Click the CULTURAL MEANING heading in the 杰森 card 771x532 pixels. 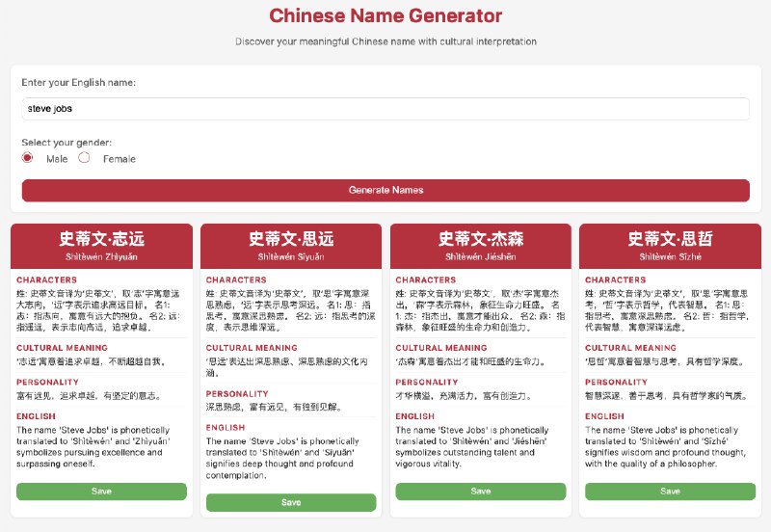(x=441, y=348)
